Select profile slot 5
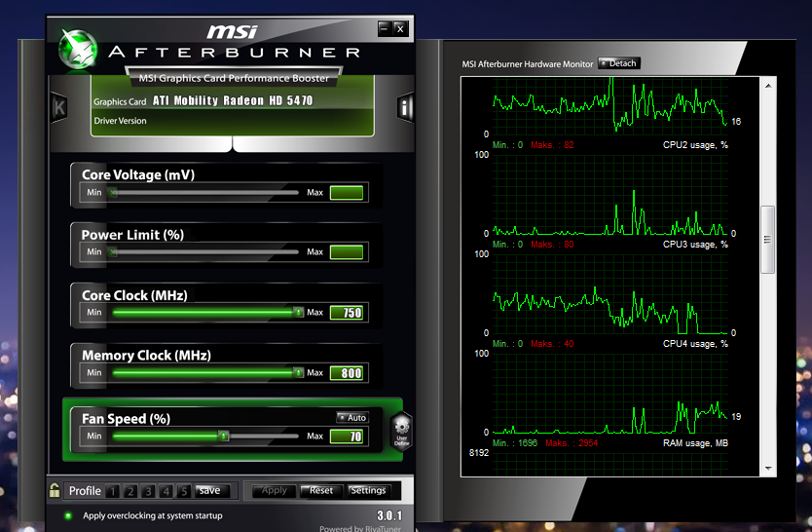 coord(183,490)
